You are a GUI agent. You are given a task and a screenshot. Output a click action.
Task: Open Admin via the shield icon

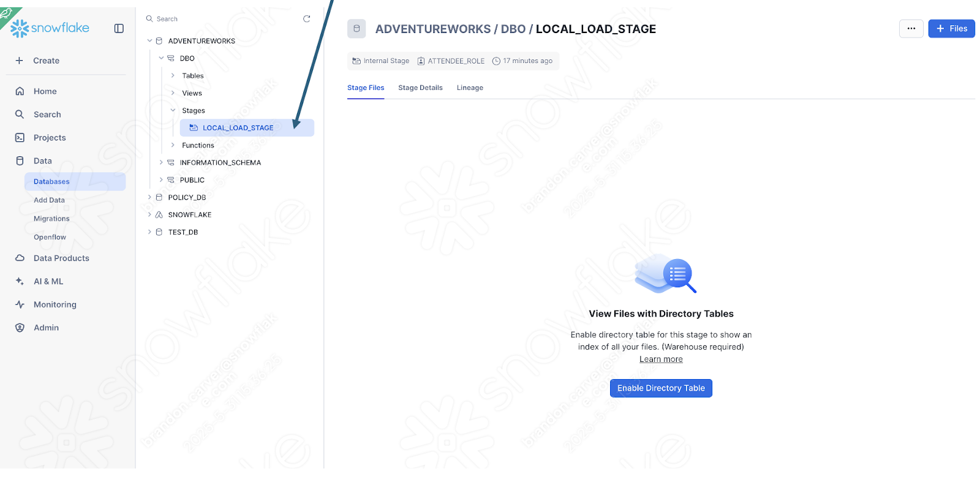click(x=20, y=328)
